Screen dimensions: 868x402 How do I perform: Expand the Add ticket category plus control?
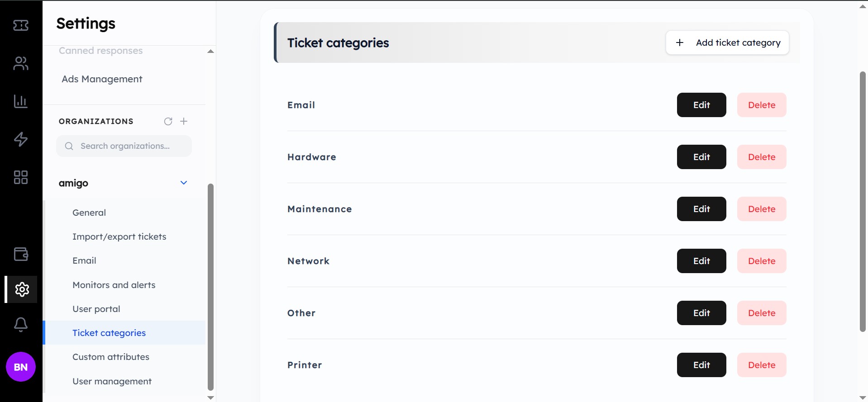pos(680,42)
